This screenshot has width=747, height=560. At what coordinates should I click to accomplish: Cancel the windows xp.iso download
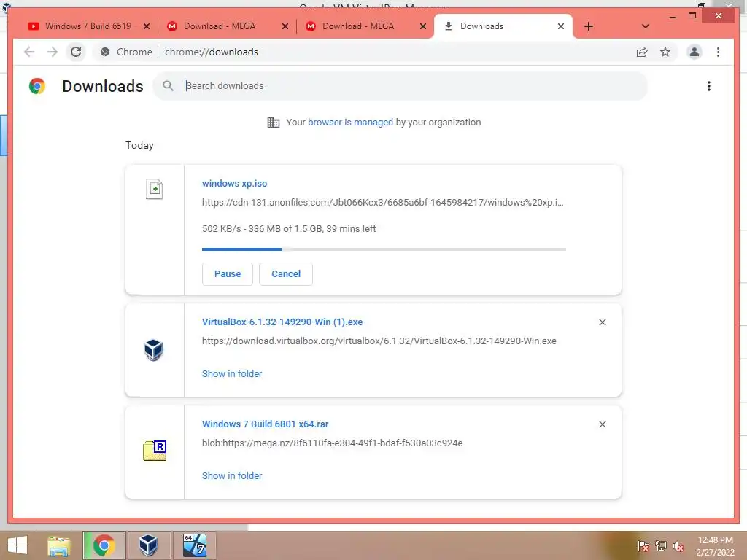point(286,274)
